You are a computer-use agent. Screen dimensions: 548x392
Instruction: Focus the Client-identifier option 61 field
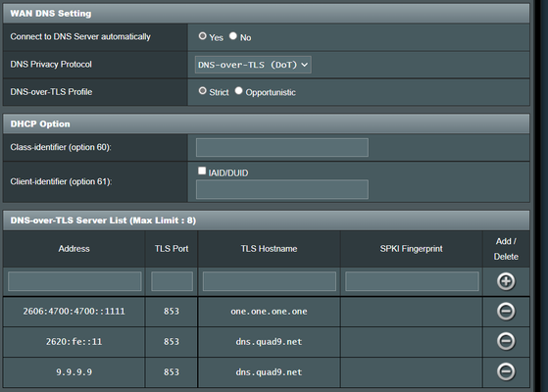pyautogui.click(x=282, y=189)
